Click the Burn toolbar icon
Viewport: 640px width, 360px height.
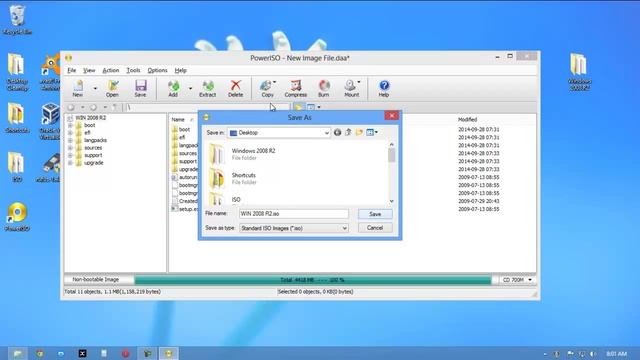tap(324, 88)
